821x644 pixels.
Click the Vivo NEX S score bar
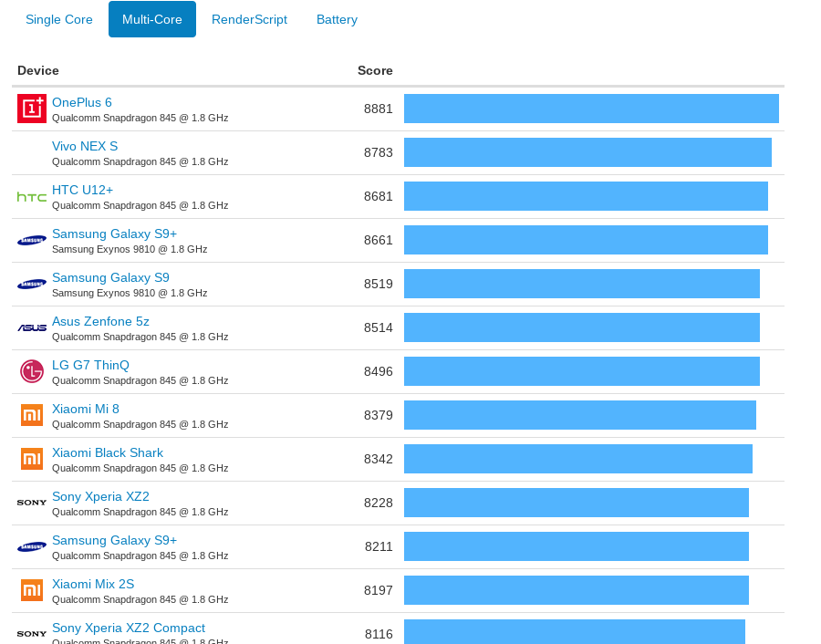(588, 153)
